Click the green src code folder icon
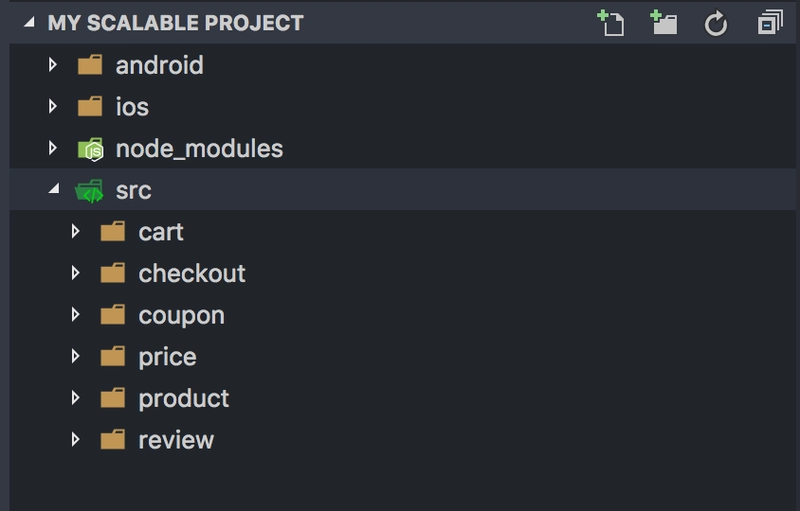800x511 pixels. tap(89, 191)
